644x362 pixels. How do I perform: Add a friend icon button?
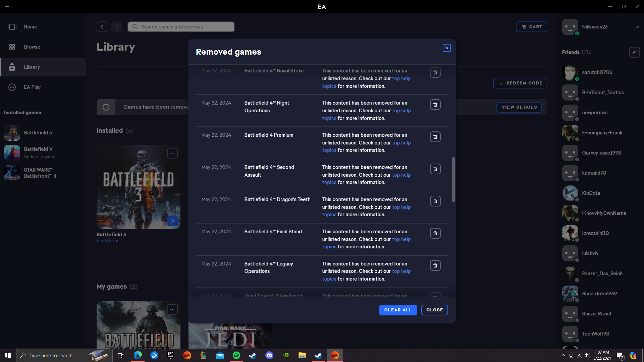tap(634, 52)
